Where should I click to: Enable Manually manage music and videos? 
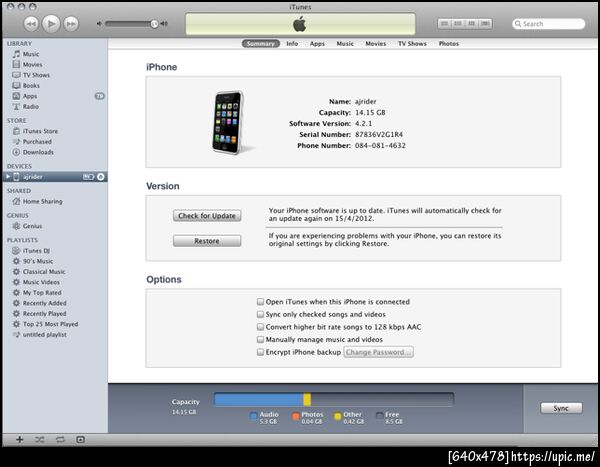(x=260, y=340)
